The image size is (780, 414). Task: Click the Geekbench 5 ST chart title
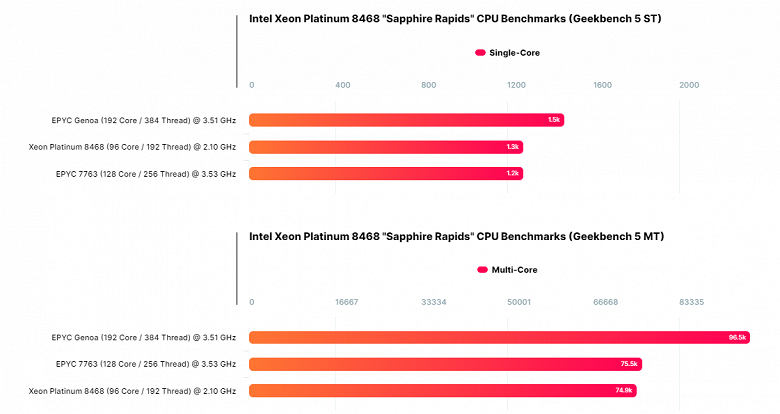point(455,18)
